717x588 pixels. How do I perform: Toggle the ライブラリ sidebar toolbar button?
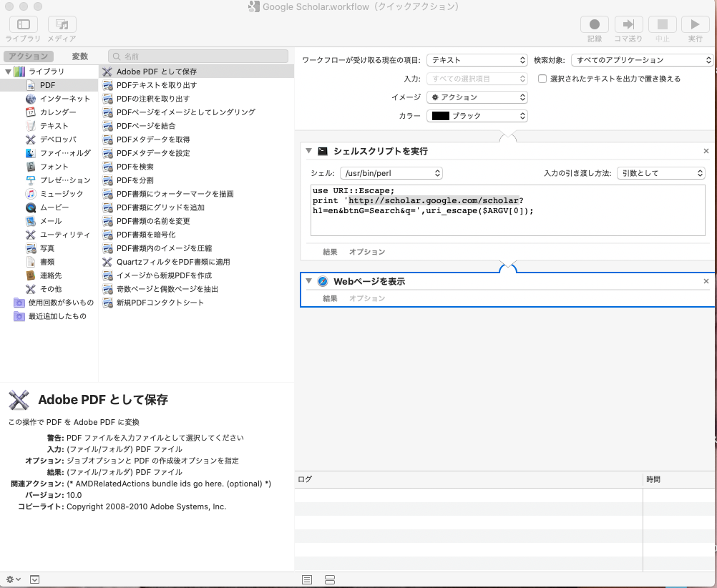tap(24, 24)
